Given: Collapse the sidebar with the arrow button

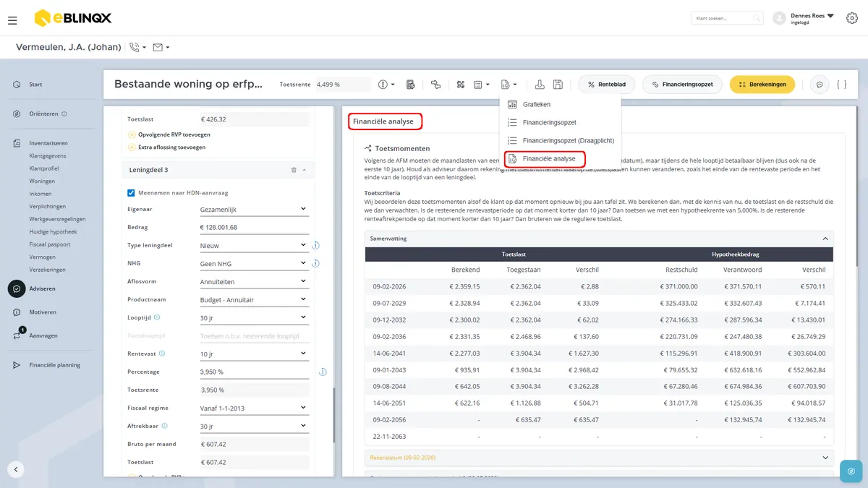Looking at the screenshot, I should point(16,468).
